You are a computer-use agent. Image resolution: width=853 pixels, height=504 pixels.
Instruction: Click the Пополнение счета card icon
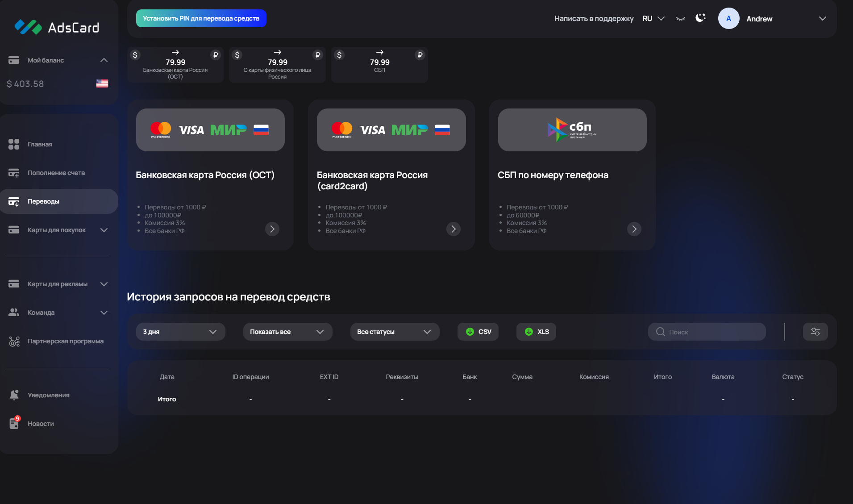coord(14,173)
